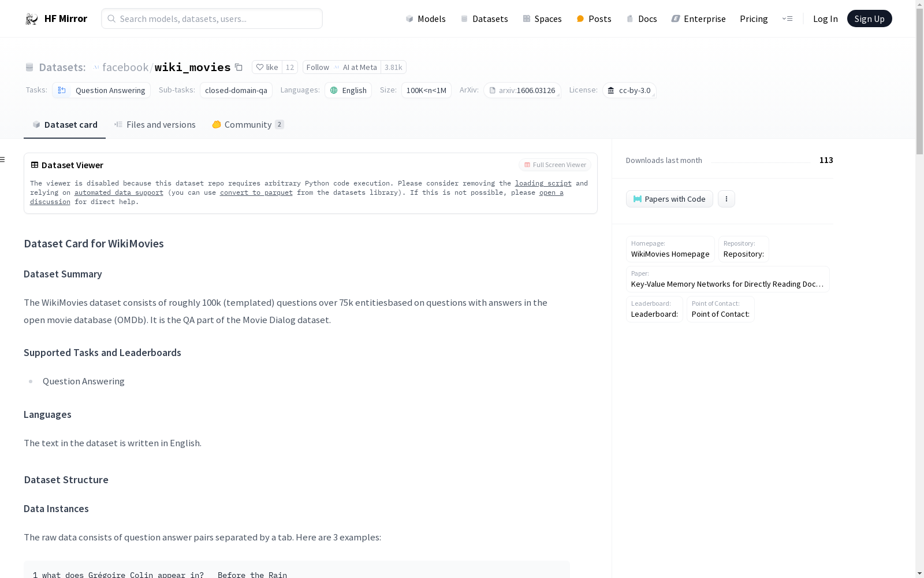This screenshot has width=924, height=578.
Task: Click the 3.81k followers count
Action: point(393,67)
